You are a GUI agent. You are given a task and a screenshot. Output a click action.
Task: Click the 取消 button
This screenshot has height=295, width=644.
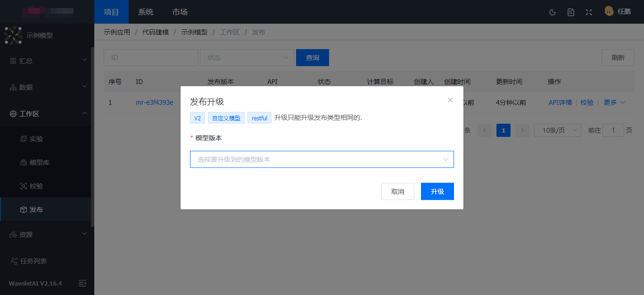pyautogui.click(x=397, y=191)
